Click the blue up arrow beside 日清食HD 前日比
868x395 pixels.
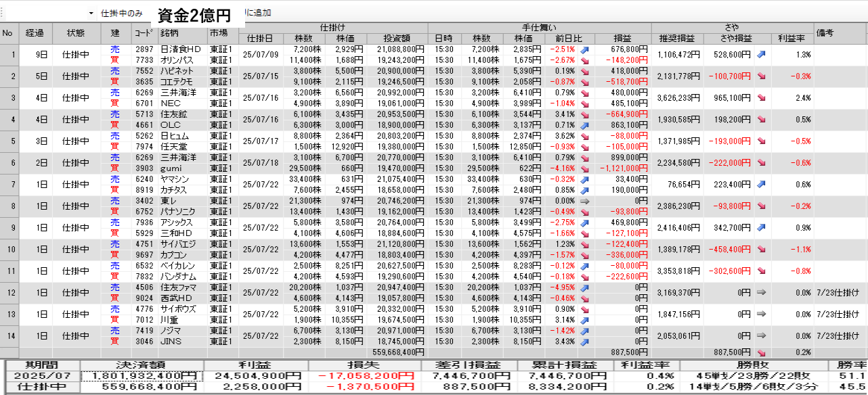click(585, 49)
